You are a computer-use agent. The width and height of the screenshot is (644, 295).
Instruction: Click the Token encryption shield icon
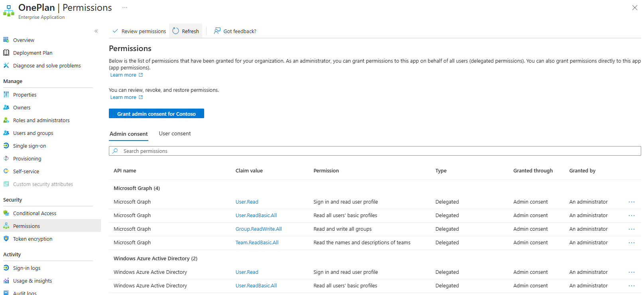coord(6,239)
